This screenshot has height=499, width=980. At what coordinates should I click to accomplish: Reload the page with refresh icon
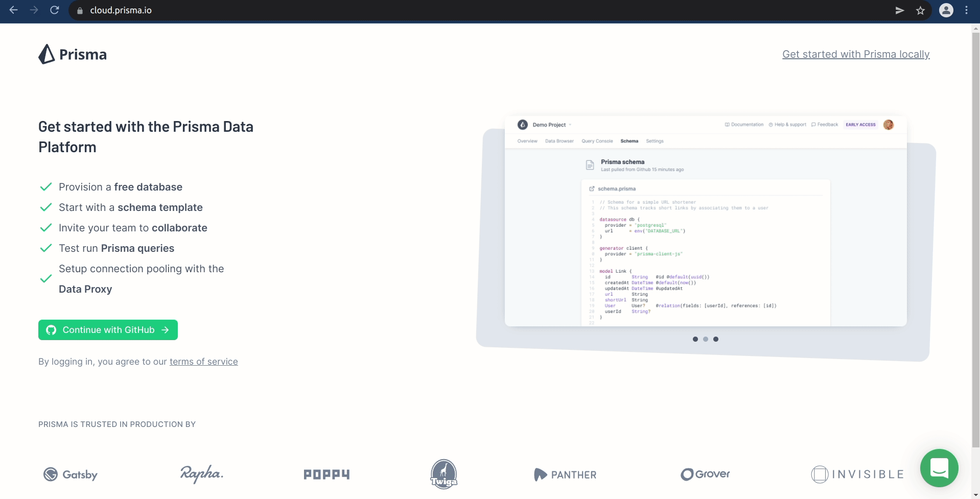coord(55,10)
